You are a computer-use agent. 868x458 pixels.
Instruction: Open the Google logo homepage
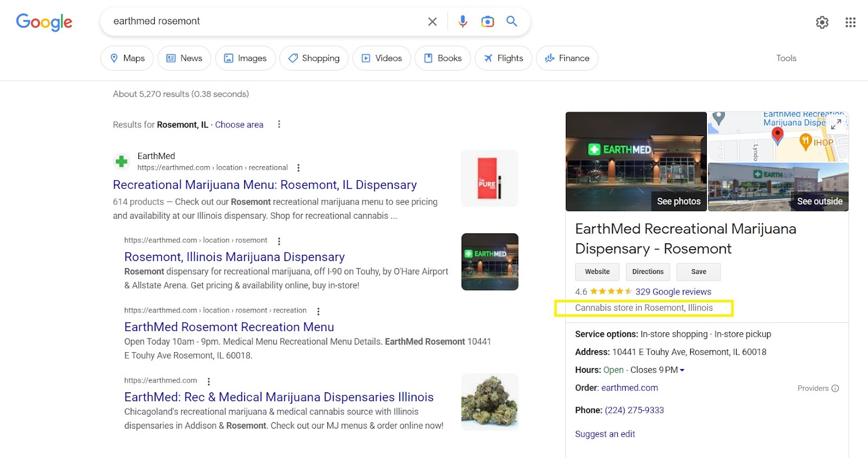click(x=44, y=22)
